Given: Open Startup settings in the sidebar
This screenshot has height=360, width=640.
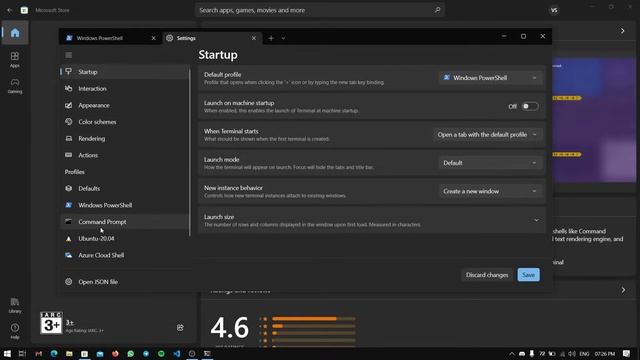Looking at the screenshot, I should pos(124,72).
